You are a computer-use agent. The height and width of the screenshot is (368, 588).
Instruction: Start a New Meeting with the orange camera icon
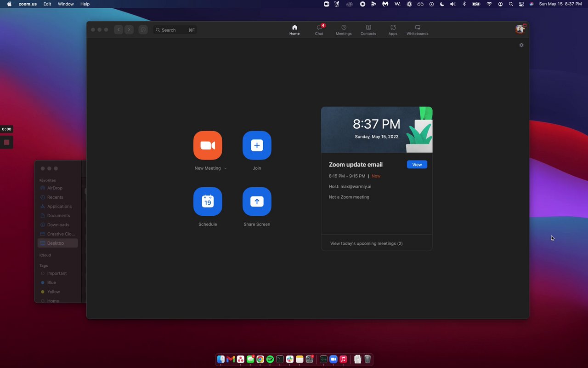click(x=208, y=145)
